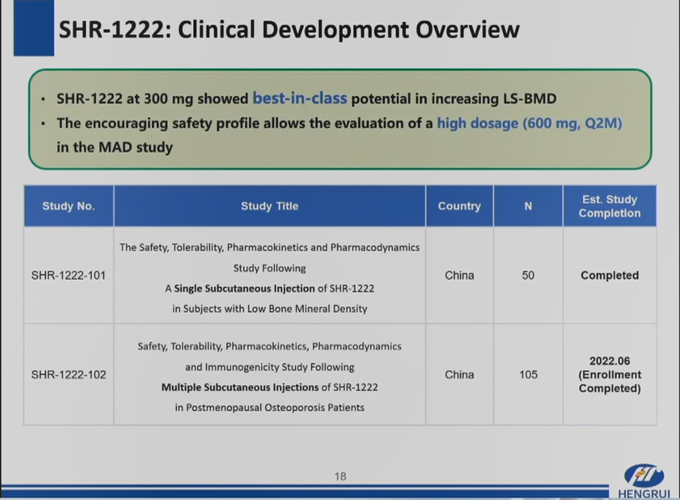Click 'in Subjects with Low Bone Mineral Density'
Viewport: 680px width, 500px height.
pos(269,309)
